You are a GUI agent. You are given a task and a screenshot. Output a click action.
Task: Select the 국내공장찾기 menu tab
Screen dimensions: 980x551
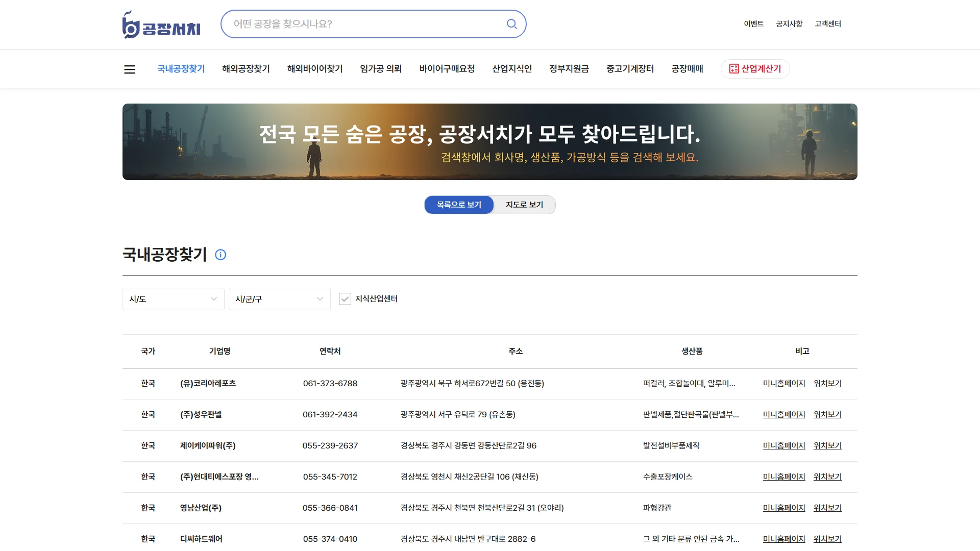click(181, 69)
